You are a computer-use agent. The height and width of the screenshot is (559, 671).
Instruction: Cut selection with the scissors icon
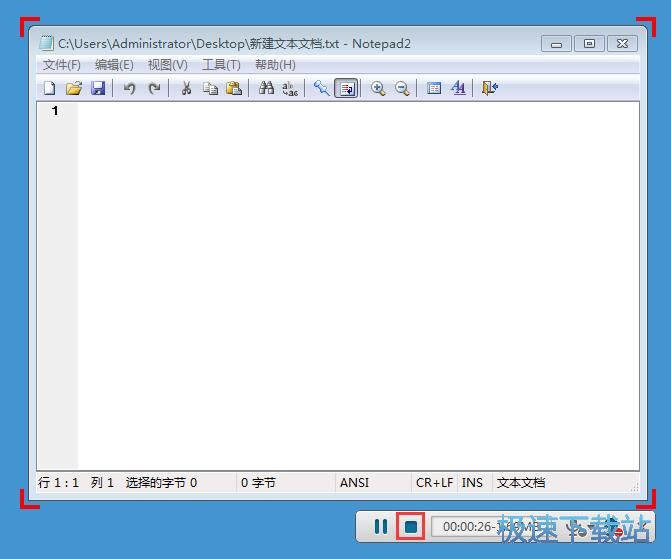(x=186, y=88)
